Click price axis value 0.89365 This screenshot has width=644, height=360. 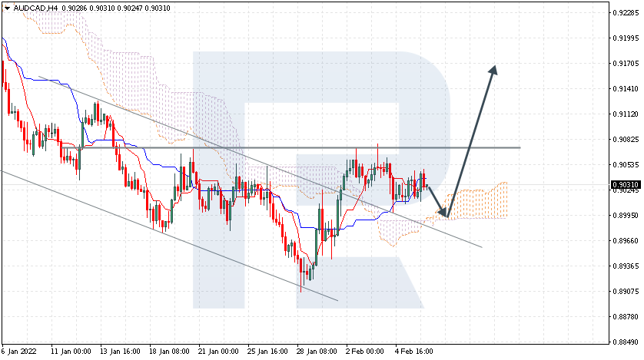626,266
